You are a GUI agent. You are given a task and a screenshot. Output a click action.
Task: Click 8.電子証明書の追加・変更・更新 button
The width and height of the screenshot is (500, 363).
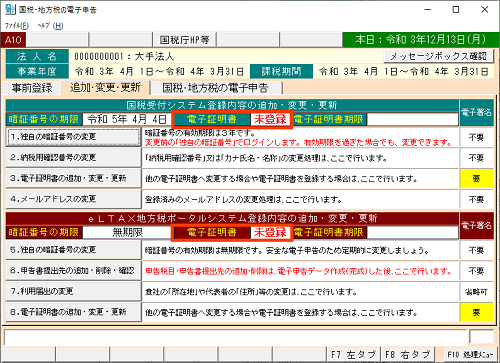[x=73, y=312]
